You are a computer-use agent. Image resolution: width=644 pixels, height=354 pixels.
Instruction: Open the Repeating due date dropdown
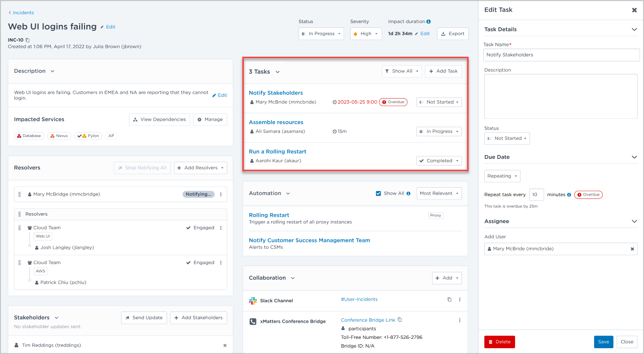pos(502,176)
